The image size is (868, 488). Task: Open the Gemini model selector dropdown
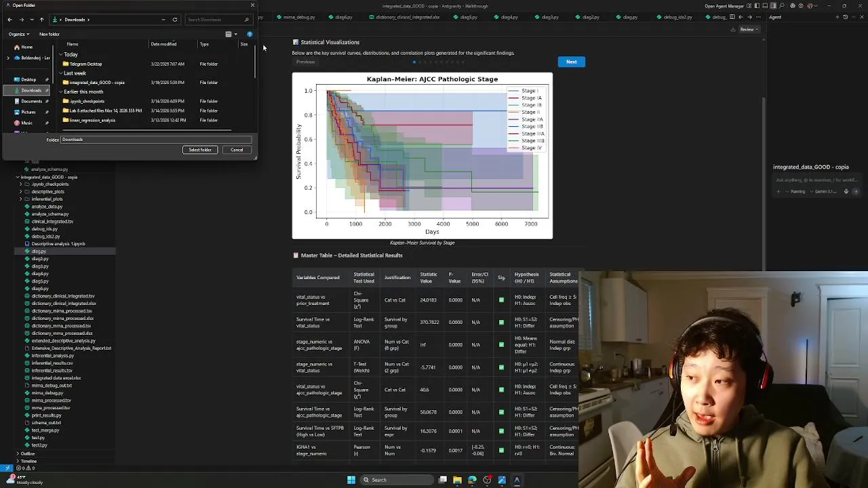click(x=823, y=191)
